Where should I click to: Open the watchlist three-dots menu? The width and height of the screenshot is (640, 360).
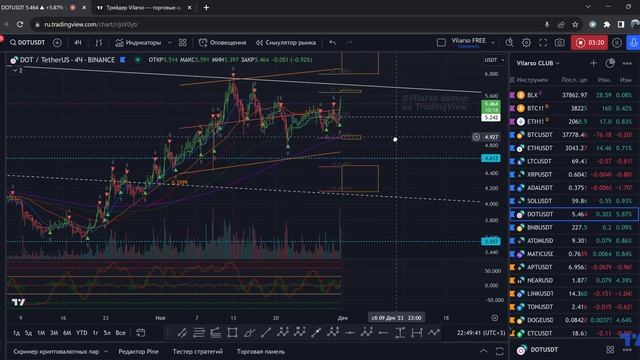tap(627, 63)
